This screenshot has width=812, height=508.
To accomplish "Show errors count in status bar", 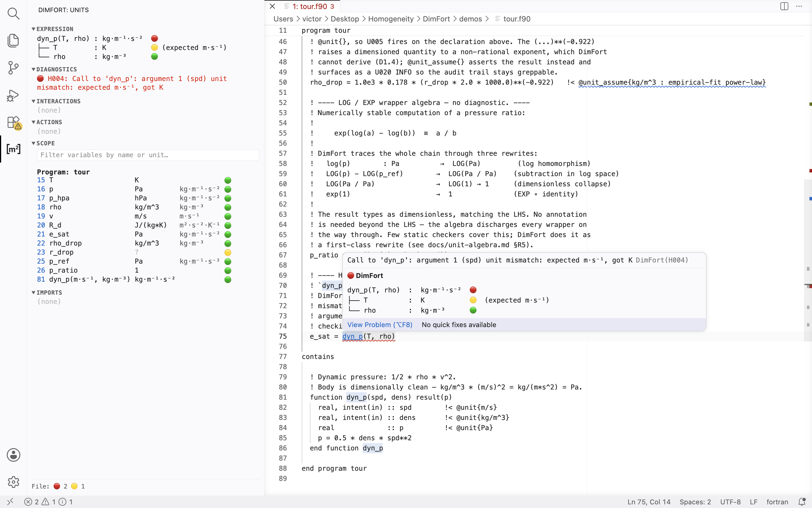I will pyautogui.click(x=48, y=502).
